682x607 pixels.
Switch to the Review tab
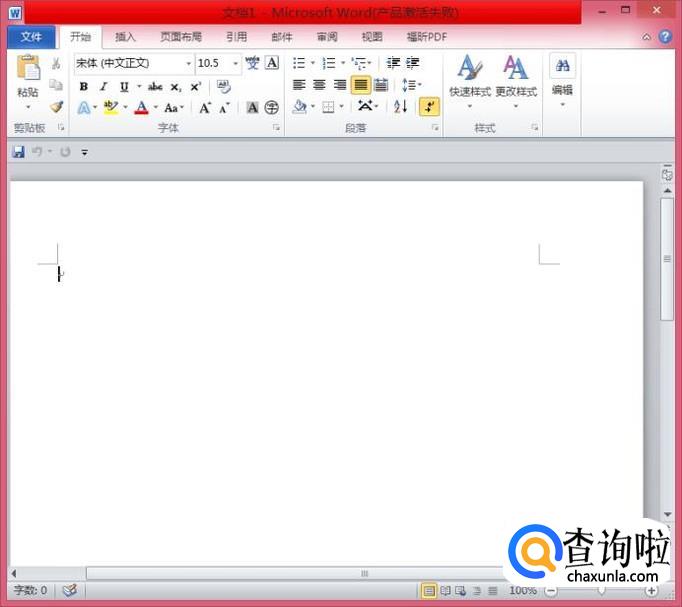click(x=327, y=37)
